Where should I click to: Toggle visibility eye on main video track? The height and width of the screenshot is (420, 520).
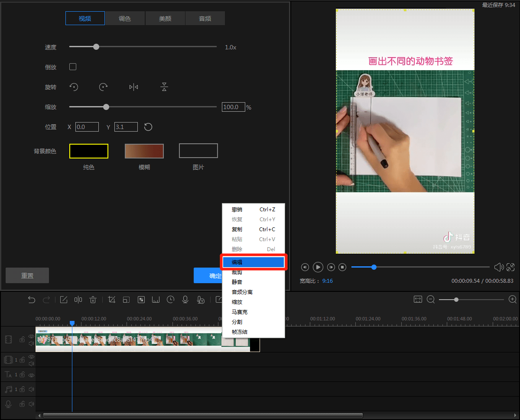pos(31,336)
